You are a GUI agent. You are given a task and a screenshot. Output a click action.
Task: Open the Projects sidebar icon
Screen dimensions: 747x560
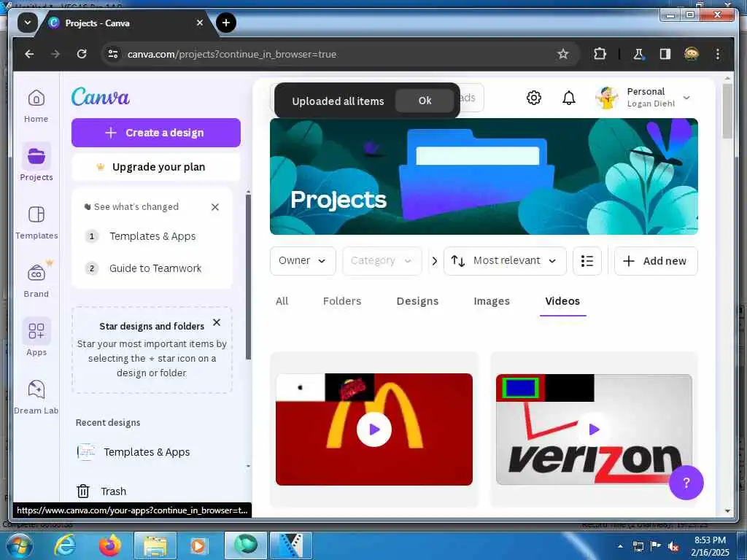(36, 163)
